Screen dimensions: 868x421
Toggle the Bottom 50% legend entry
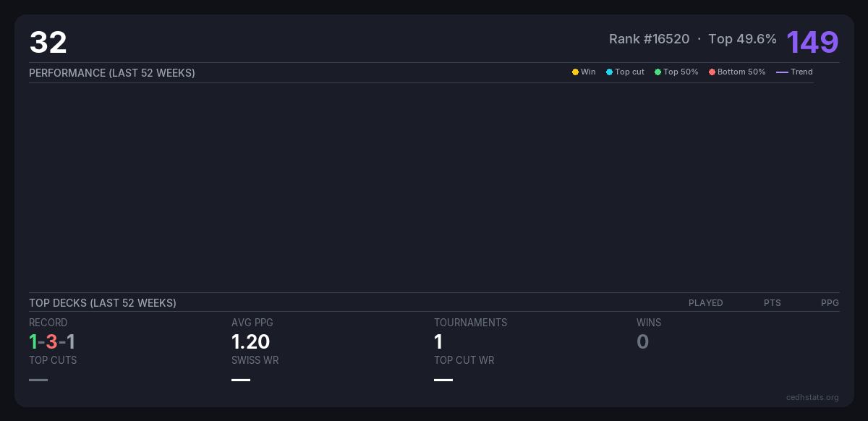pos(737,72)
